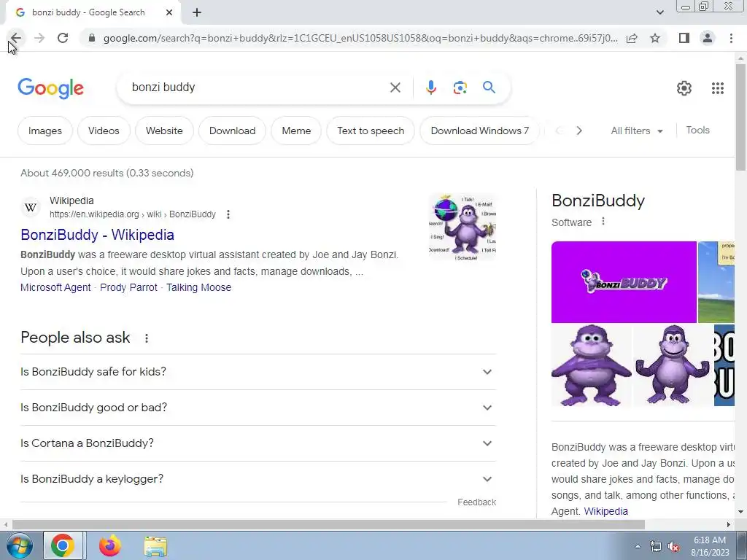This screenshot has height=560, width=747.
Task: Click the Chrome taskbar icon
Action: [x=63, y=545]
